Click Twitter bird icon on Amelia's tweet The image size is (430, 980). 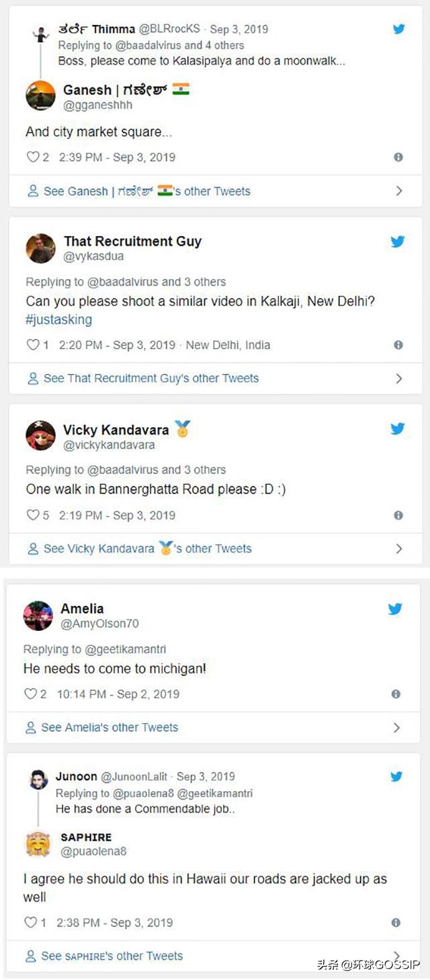396,609
